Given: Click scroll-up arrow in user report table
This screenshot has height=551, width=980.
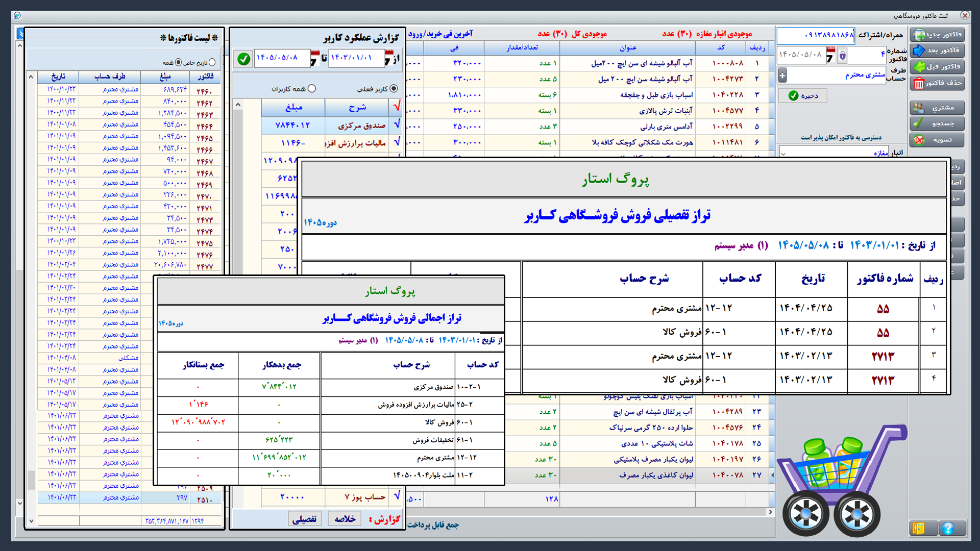Looking at the screenshot, I should (238, 105).
